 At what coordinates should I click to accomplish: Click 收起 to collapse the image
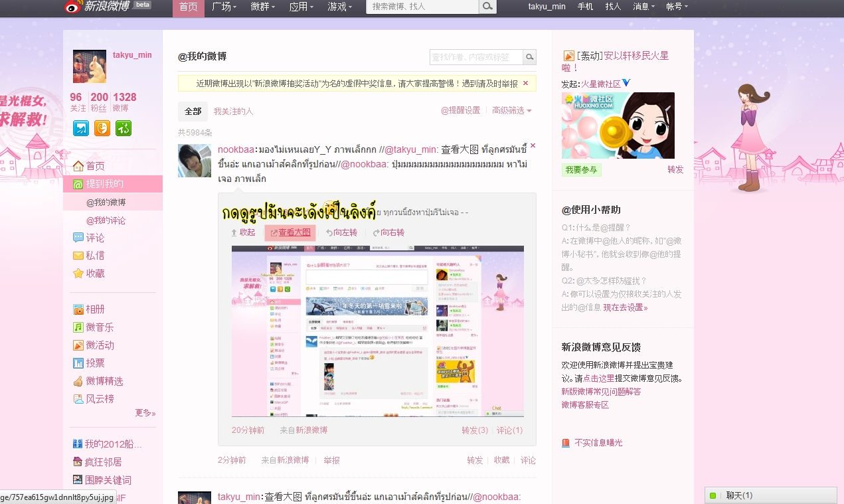[243, 232]
